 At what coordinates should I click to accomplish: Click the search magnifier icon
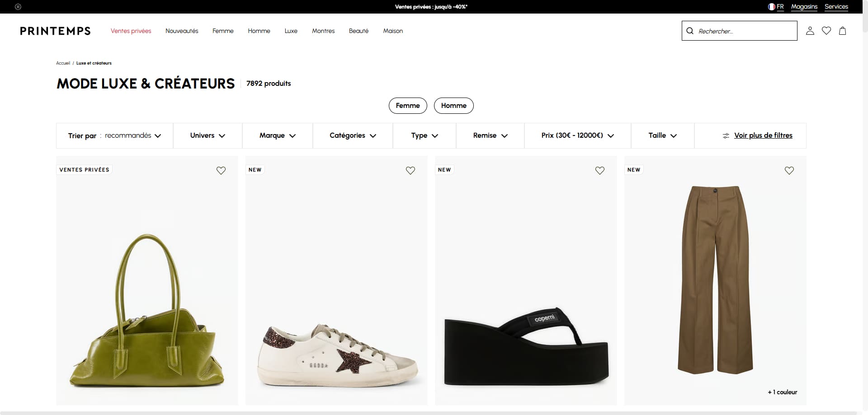click(x=690, y=31)
